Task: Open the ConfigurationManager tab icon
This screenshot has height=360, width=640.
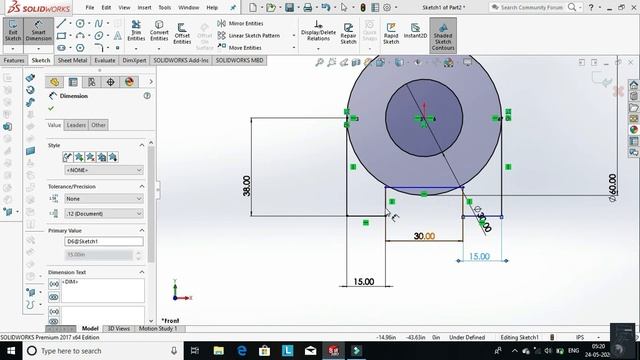Action: (x=92, y=82)
